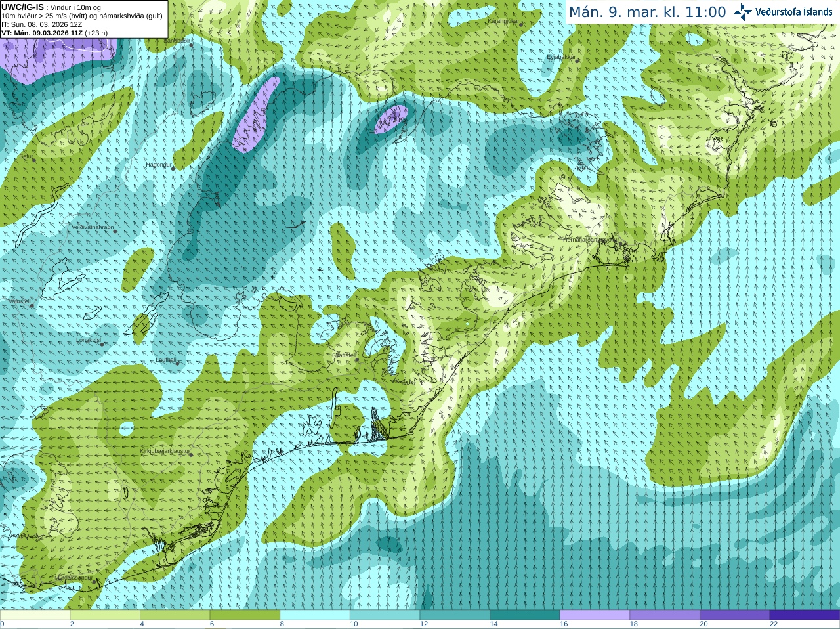The image size is (840, 629).
Task: Select the 0–2 m/s legend color swatch
Action: (35, 615)
